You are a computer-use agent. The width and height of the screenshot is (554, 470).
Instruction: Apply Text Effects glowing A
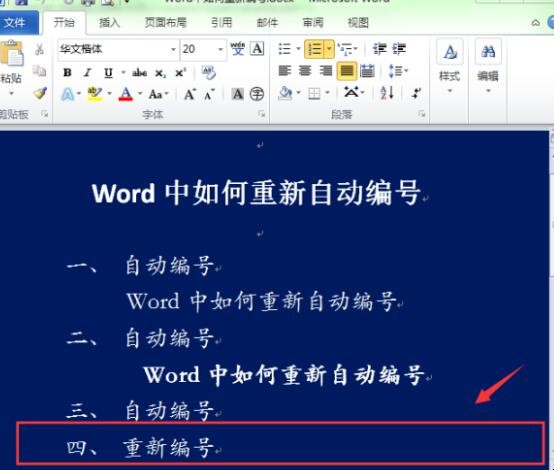tap(67, 94)
